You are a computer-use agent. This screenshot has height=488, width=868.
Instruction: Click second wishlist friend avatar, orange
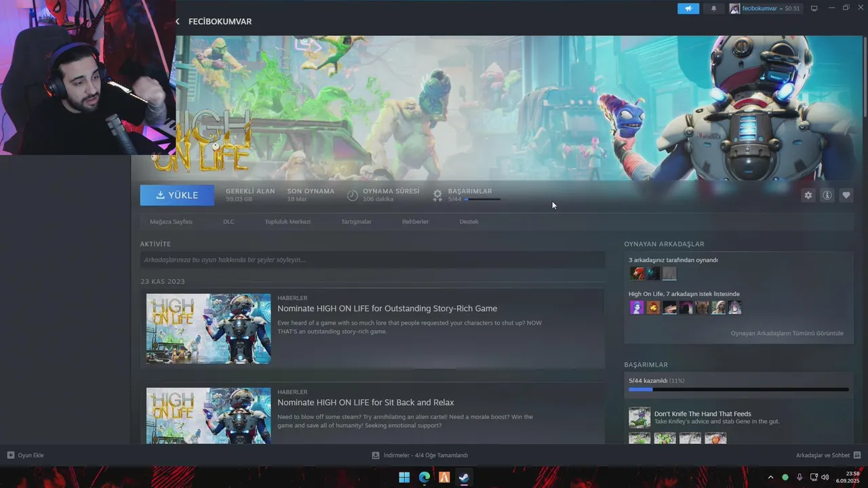pyautogui.click(x=653, y=308)
